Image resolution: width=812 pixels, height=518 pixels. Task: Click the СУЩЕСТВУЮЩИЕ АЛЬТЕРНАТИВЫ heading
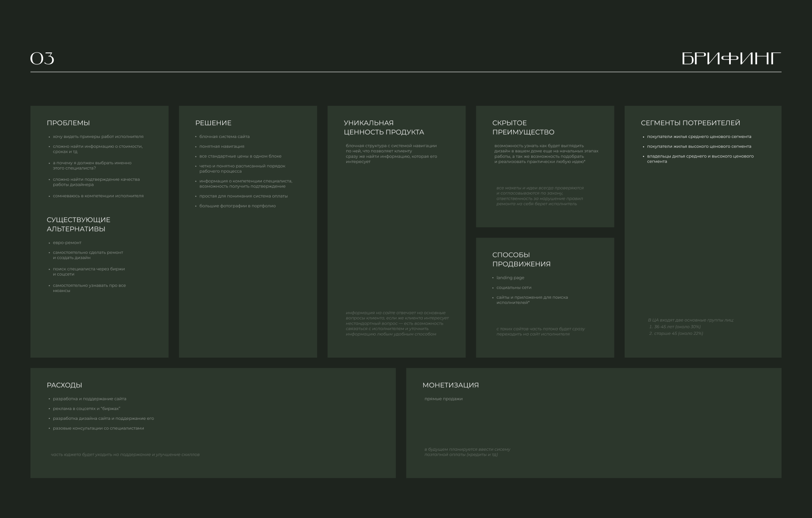78,224
